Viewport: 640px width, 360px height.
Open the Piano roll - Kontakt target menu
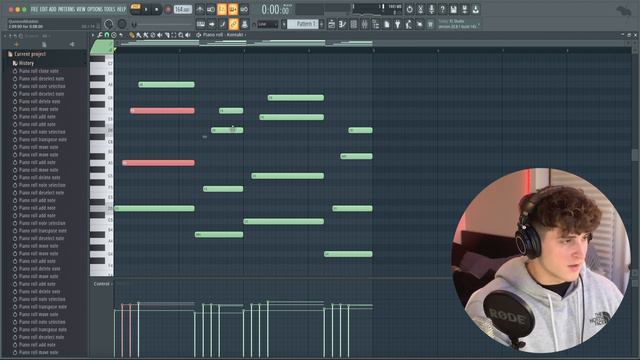(222, 36)
